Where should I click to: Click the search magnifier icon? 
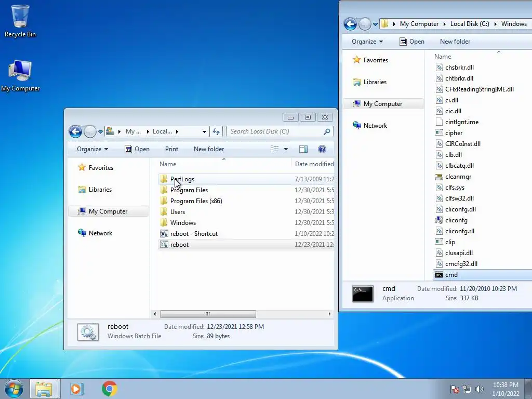[x=327, y=131]
